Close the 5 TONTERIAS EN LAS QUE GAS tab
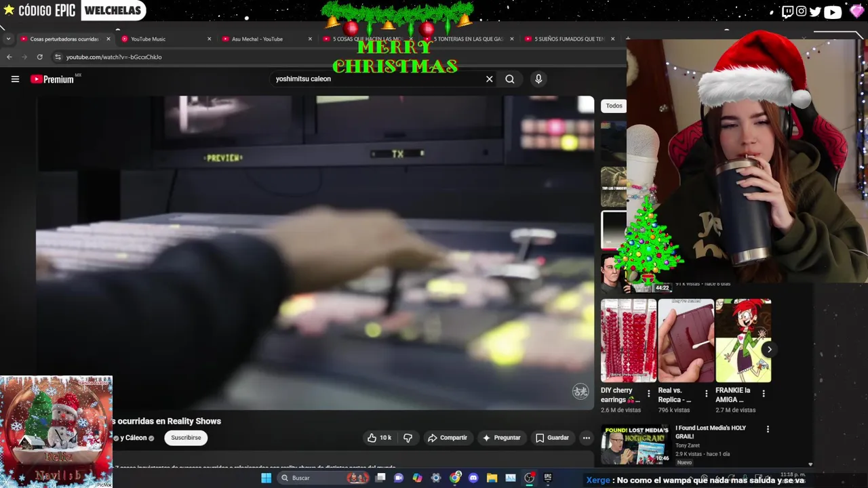The image size is (868, 488). (x=511, y=39)
